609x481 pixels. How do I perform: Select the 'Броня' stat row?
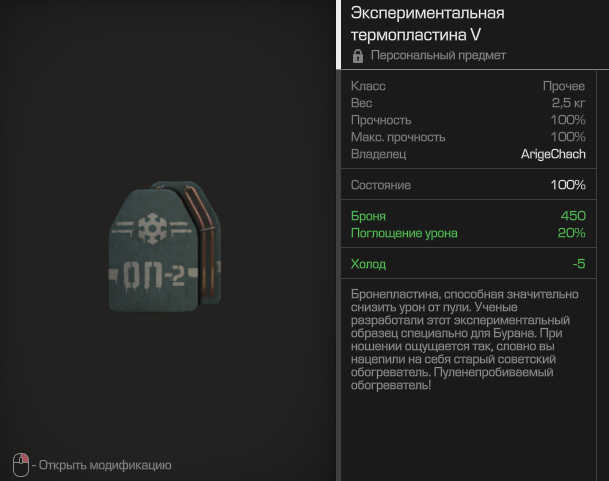(468, 216)
